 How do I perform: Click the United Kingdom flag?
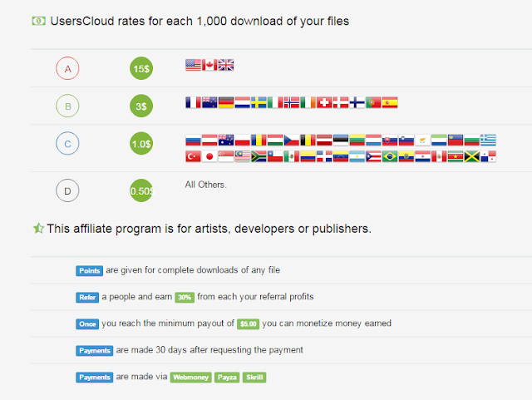point(226,65)
